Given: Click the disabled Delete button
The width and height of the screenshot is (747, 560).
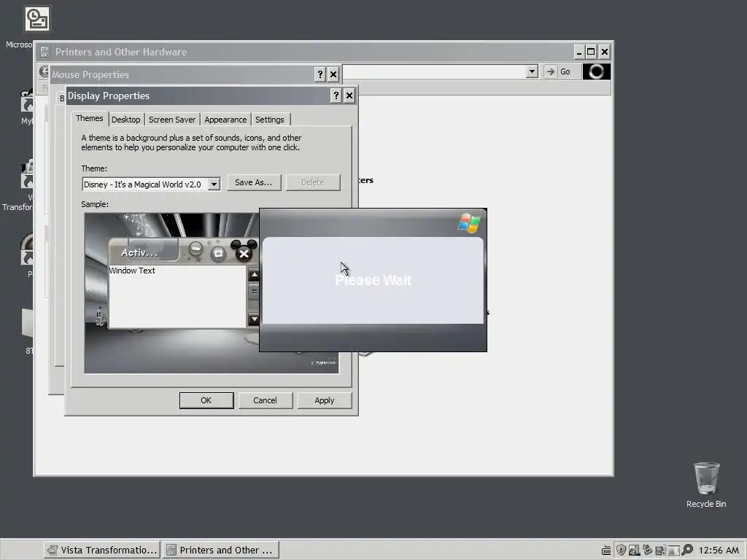Looking at the screenshot, I should coord(313,182).
